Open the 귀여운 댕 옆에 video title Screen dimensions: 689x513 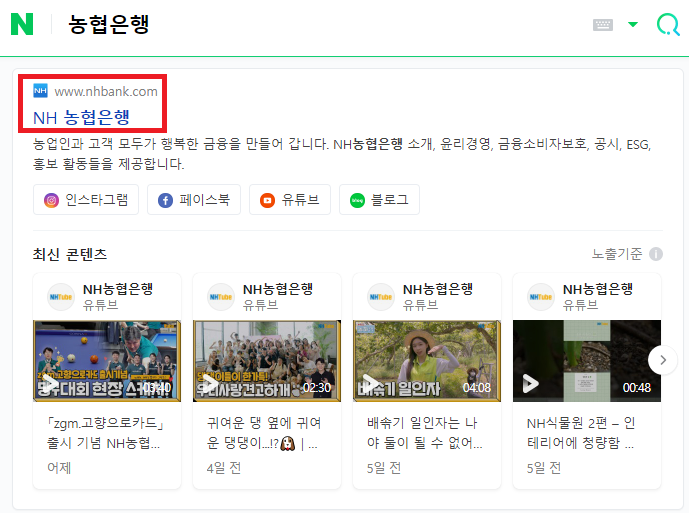point(264,433)
